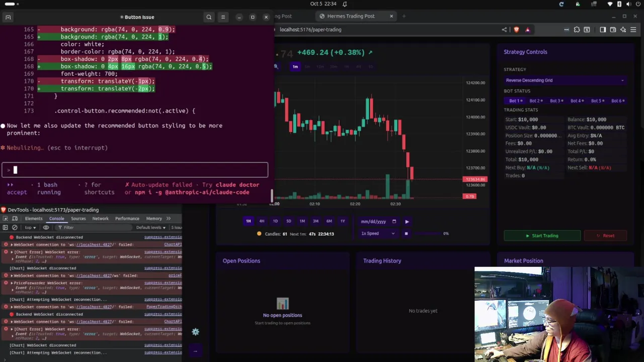Switch to the Console tab
Screen dimensions: 644x362
click(56, 219)
